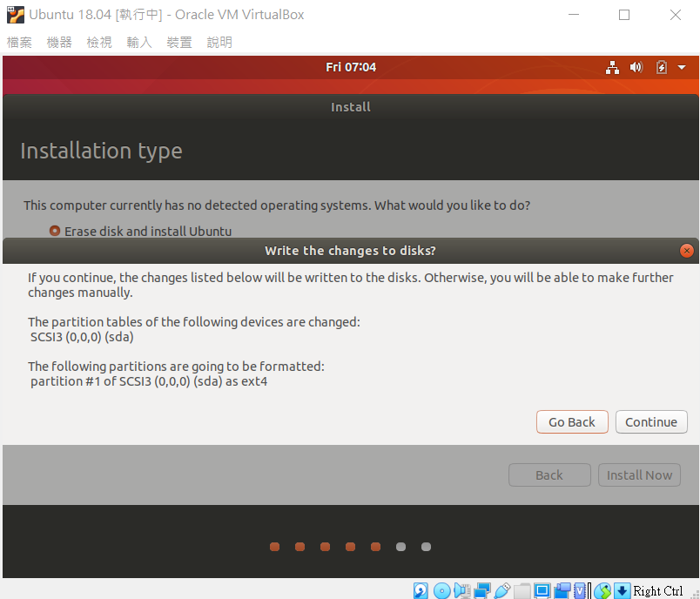Click the partition #1 ext4 line
This screenshot has height=599, width=700.
(149, 381)
